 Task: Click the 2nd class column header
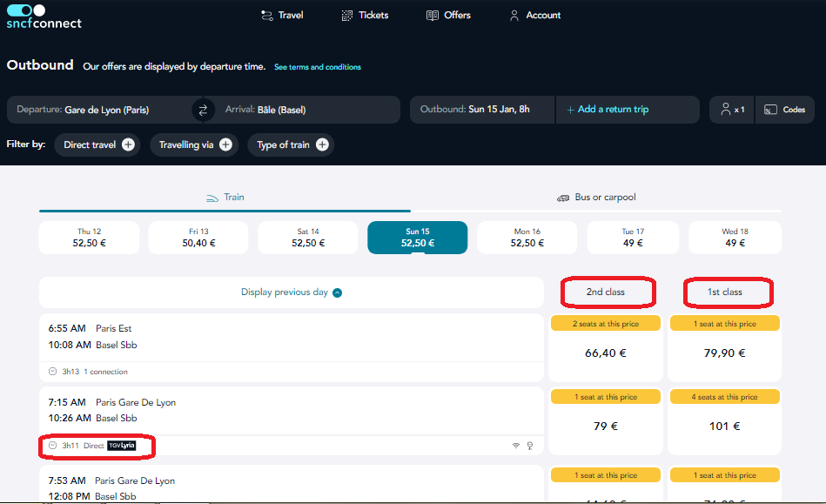(x=606, y=292)
